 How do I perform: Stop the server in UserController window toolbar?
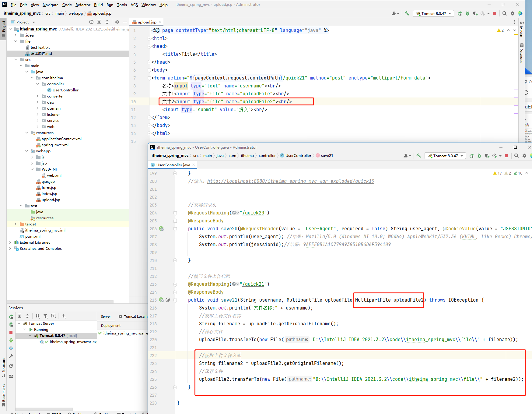tap(506, 156)
